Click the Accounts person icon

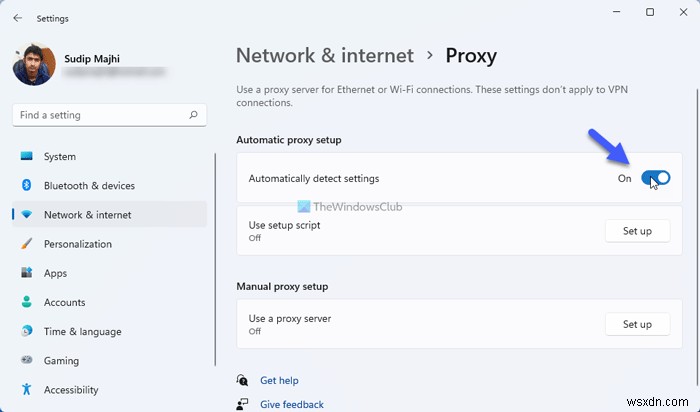pos(25,302)
